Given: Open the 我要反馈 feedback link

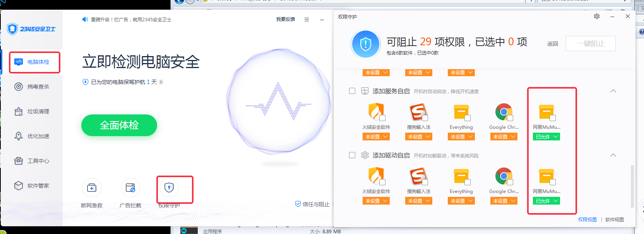Looking at the screenshot, I should point(286,19).
